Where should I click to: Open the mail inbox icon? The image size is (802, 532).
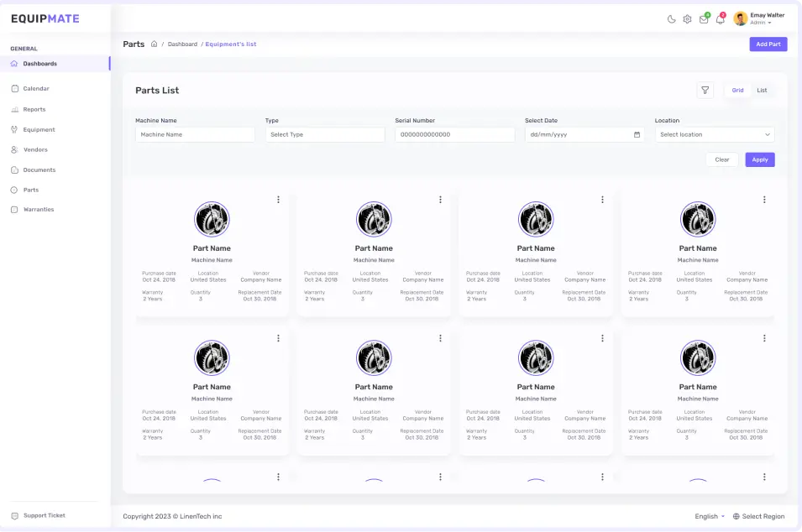point(704,19)
